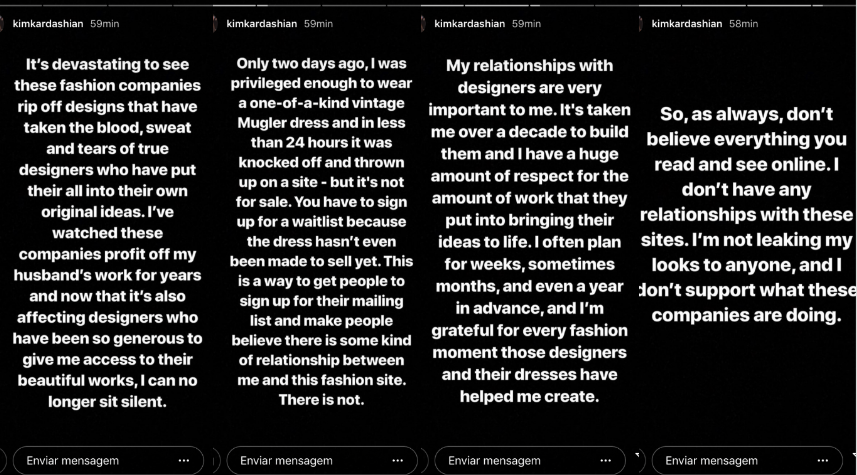857x475 pixels.
Task: Click Enviar mensagem box under "Only two days ago" story
Action: pyautogui.click(x=322, y=461)
